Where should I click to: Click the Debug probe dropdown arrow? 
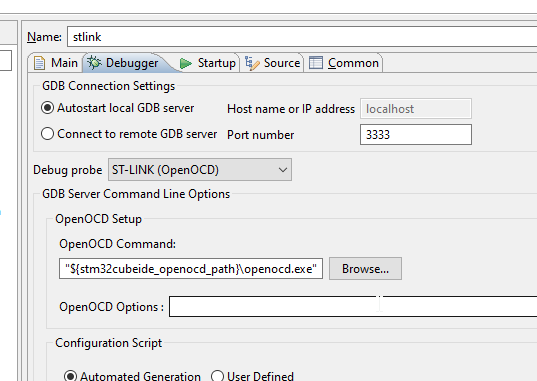283,170
